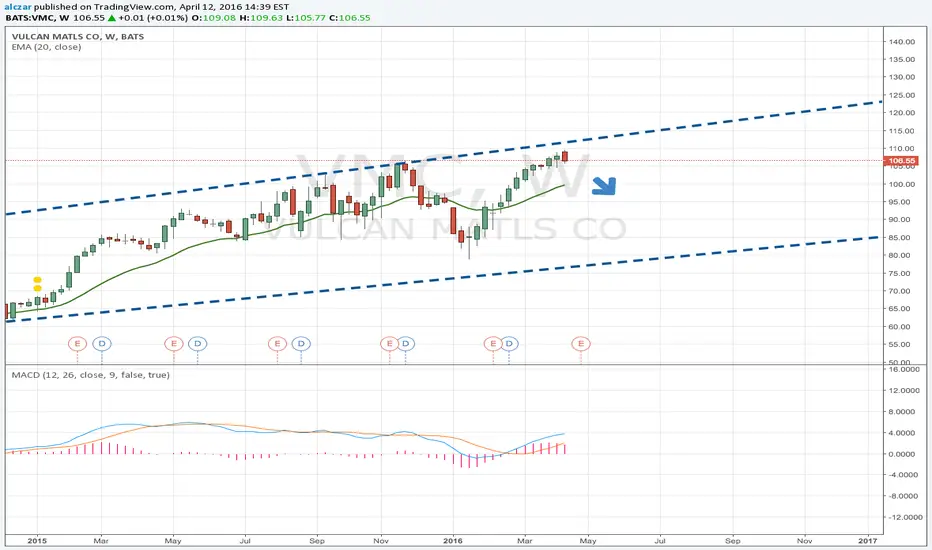Click the upcoming earnings E marker near May 2016
932x550 pixels.
(x=581, y=344)
